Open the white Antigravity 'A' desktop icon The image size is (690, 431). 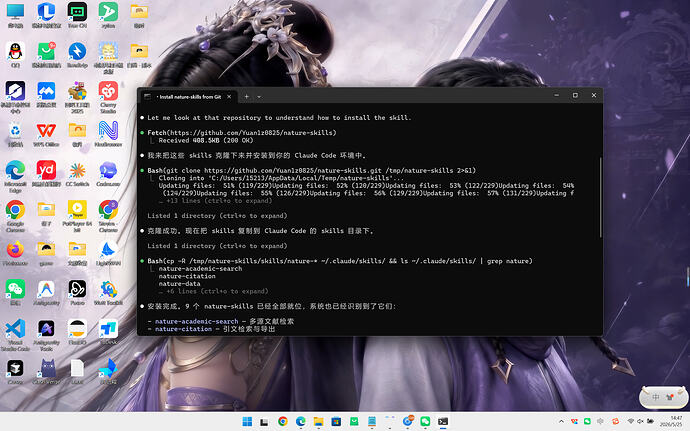(46, 289)
